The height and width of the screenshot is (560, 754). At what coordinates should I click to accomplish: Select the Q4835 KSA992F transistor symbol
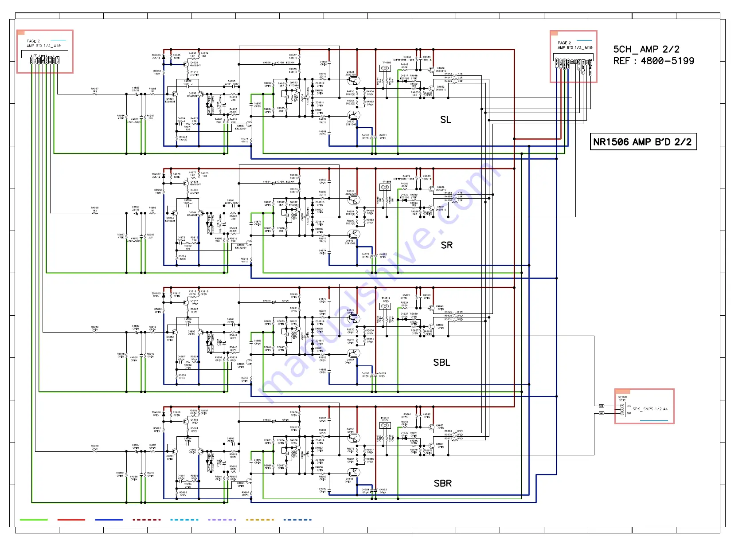(x=200, y=94)
